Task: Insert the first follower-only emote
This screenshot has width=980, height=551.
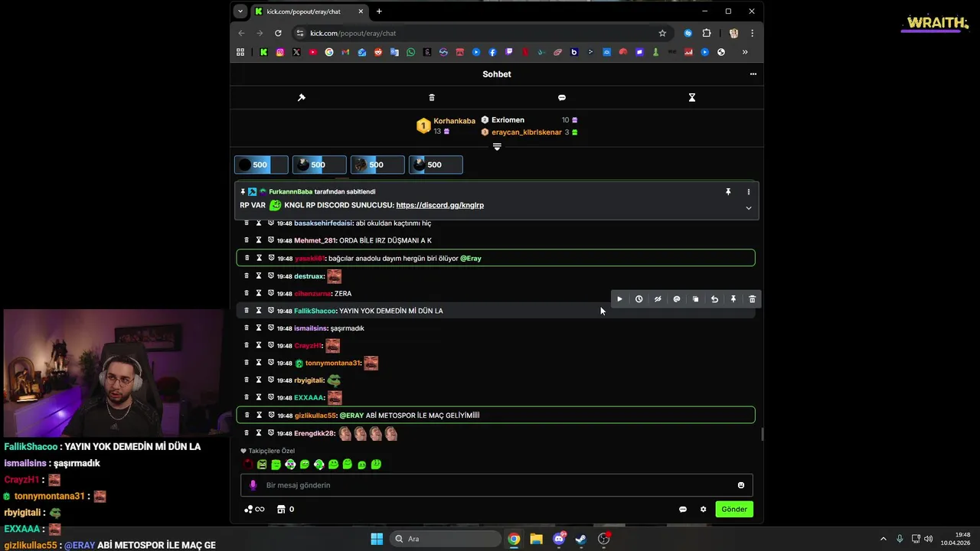Action: 247,464
